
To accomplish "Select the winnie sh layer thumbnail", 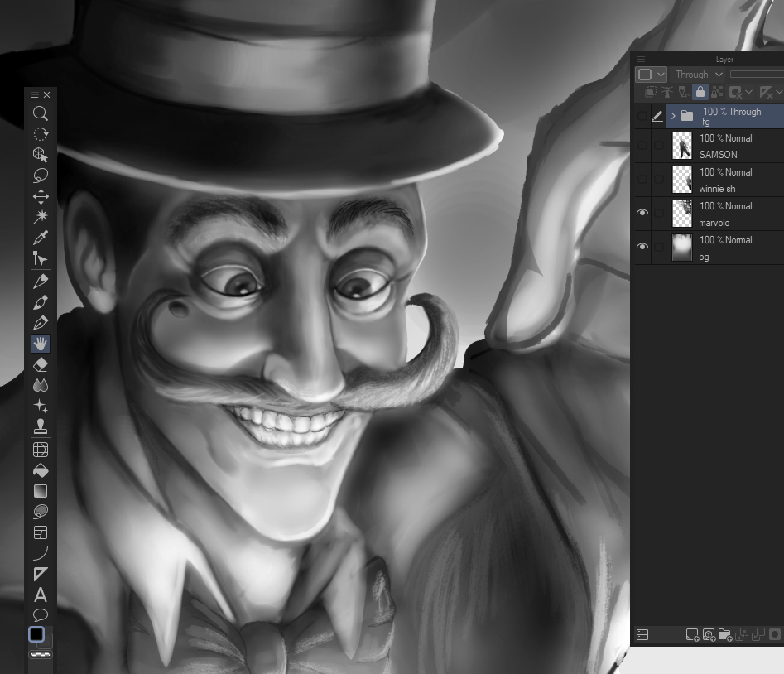I will coord(682,180).
